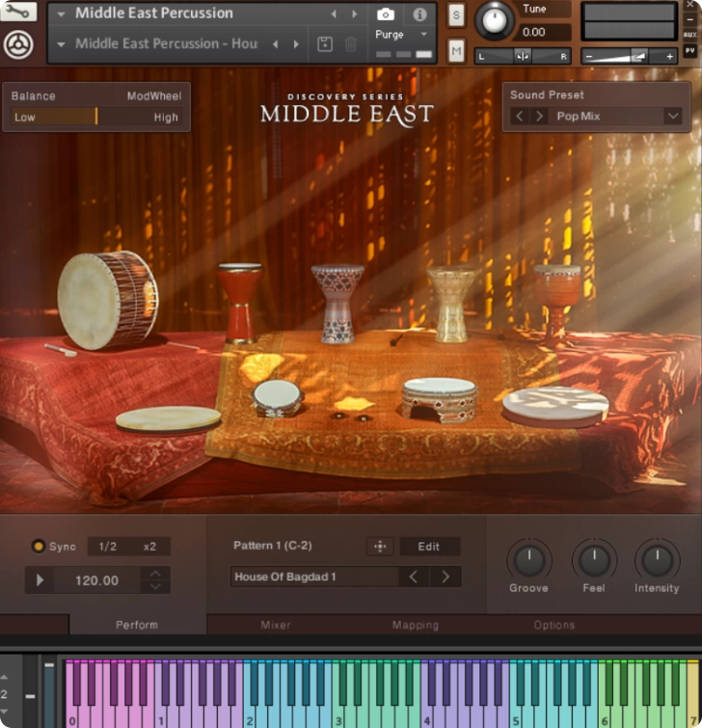The height and width of the screenshot is (728, 702).
Task: Open the wrench instrument edit mode
Action: 18,12
